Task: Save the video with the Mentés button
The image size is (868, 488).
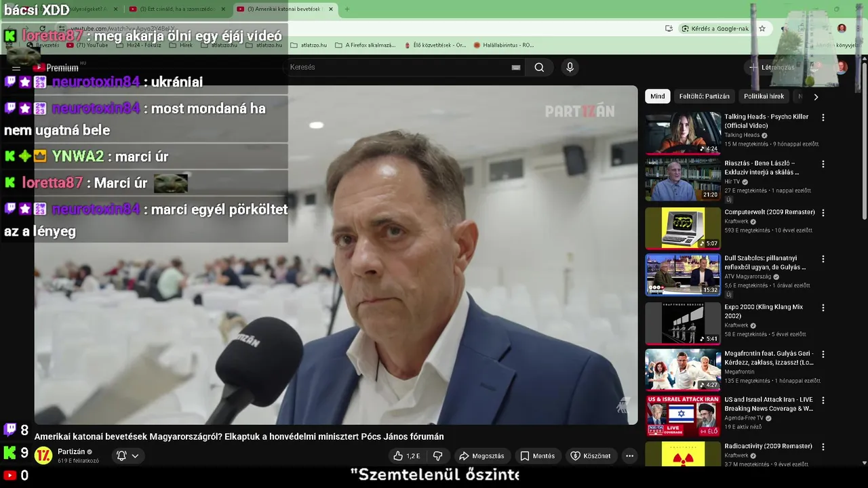Action: click(x=538, y=456)
